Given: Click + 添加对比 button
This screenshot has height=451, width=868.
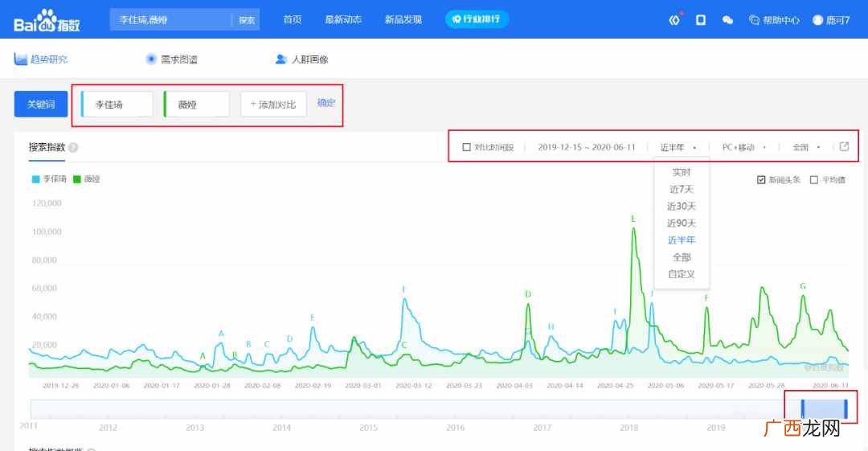Looking at the screenshot, I should point(273,105).
